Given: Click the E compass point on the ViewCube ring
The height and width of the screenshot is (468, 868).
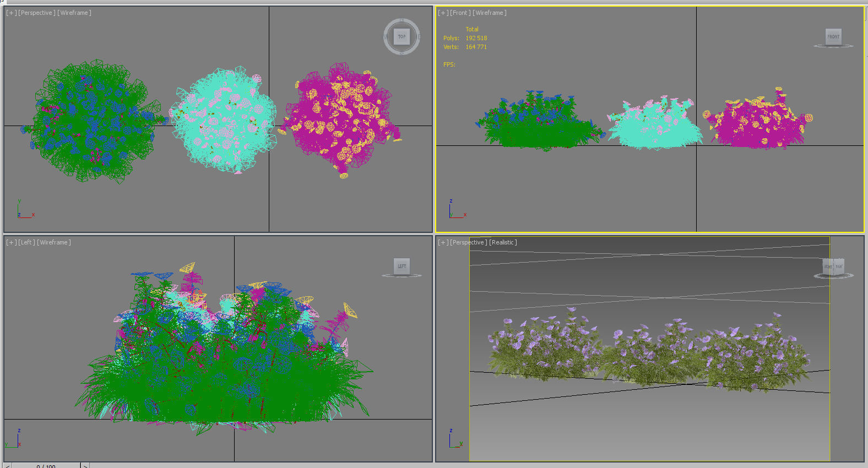Looking at the screenshot, I should tap(419, 37).
